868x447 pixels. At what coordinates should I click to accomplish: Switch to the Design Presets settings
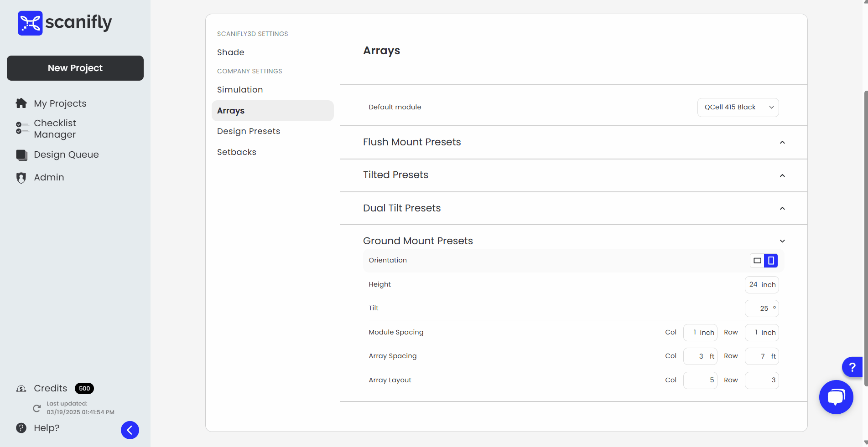[249, 131]
